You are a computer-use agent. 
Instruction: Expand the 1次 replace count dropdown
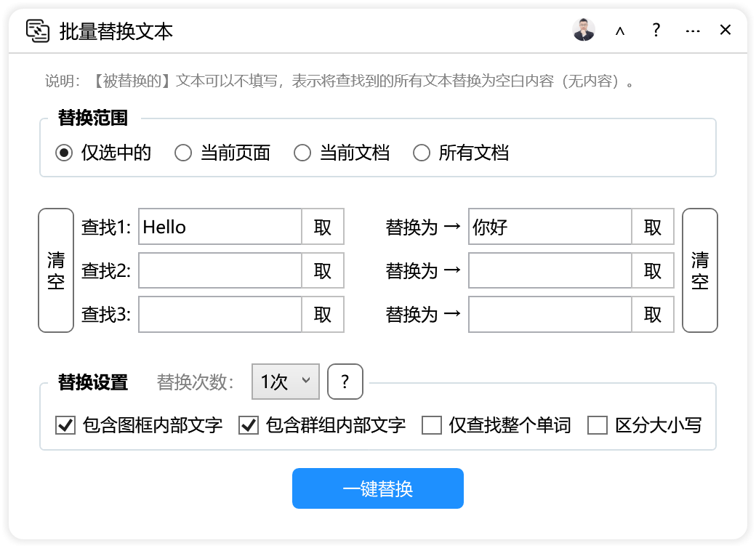point(285,382)
